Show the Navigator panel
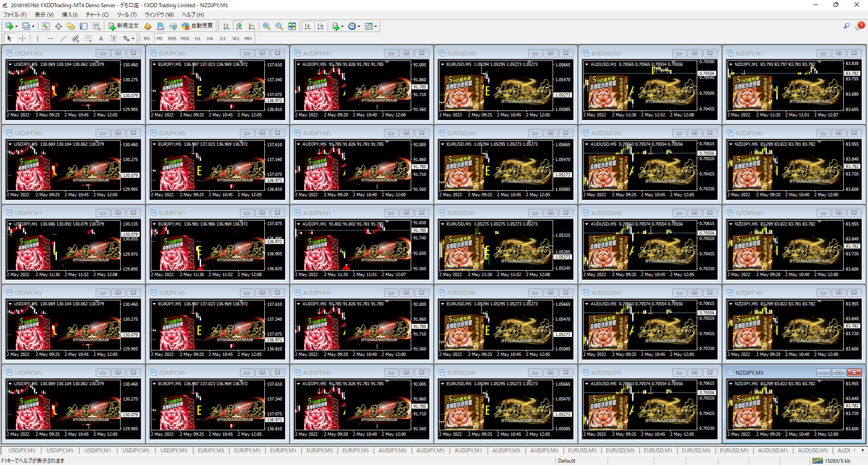This screenshot has height=465, width=868. pyautogui.click(x=71, y=26)
